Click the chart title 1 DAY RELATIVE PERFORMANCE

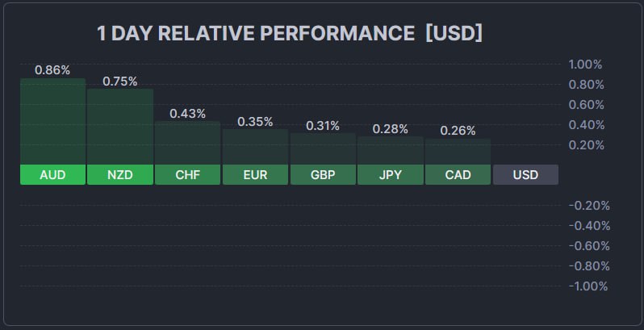click(255, 34)
